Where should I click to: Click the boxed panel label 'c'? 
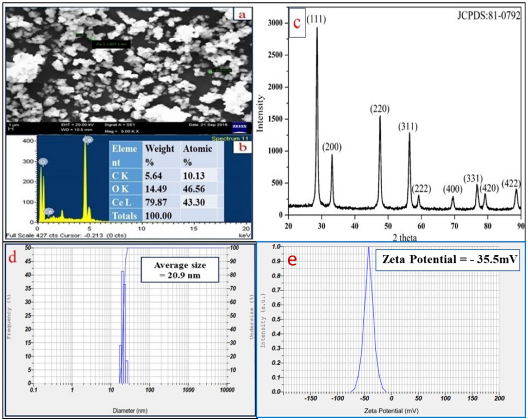click(297, 23)
